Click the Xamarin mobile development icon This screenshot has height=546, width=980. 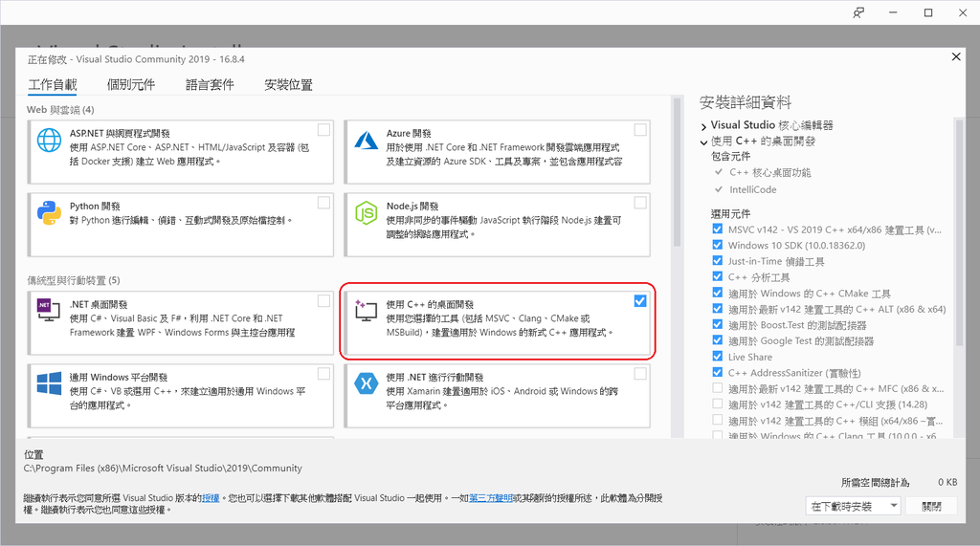point(367,382)
